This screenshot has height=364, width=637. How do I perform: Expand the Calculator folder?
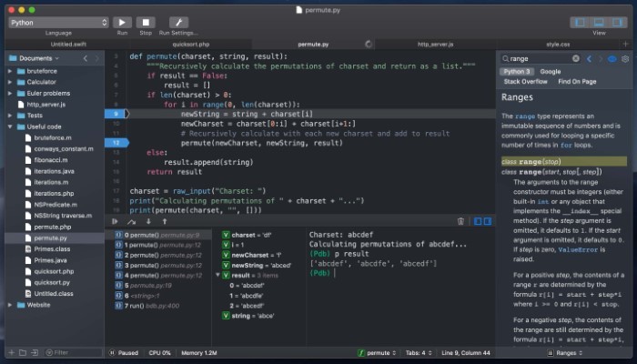tap(10, 82)
